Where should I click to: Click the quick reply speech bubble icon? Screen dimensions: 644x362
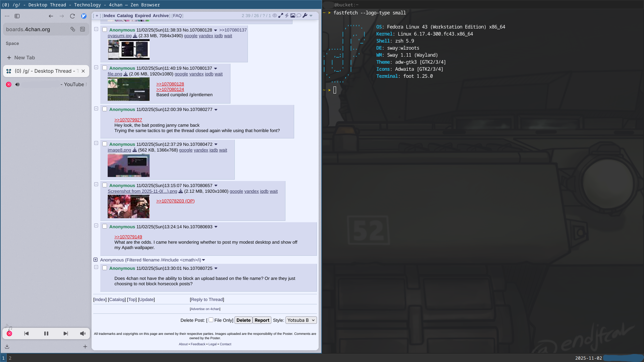(x=299, y=15)
